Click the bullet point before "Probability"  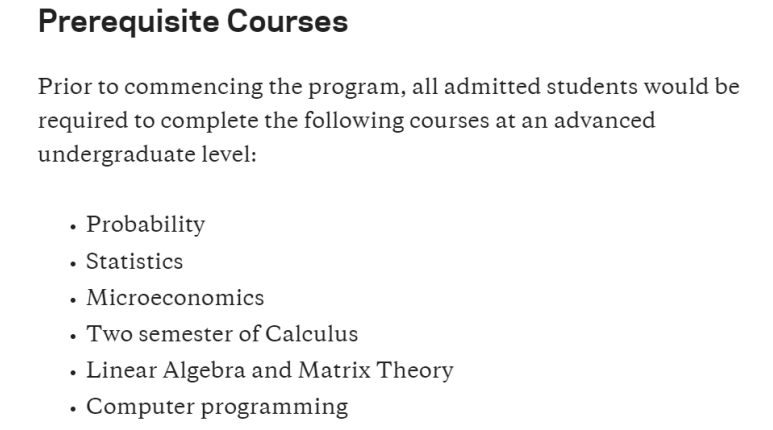[73, 227]
